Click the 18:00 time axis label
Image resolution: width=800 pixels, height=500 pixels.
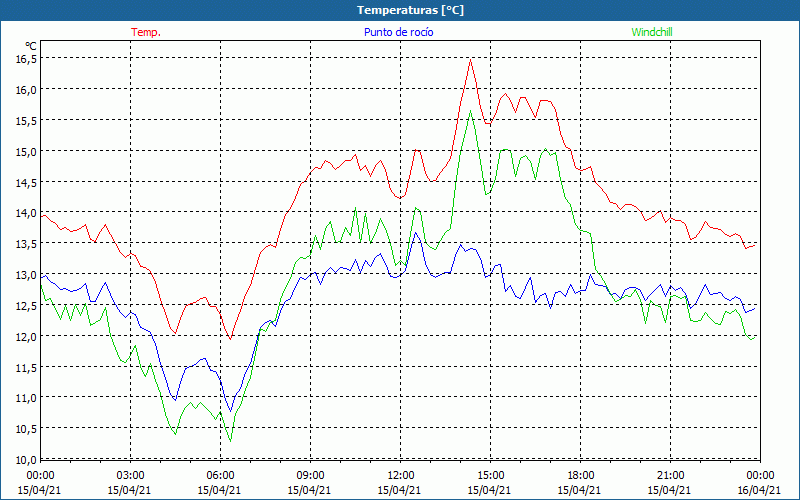pos(581,476)
